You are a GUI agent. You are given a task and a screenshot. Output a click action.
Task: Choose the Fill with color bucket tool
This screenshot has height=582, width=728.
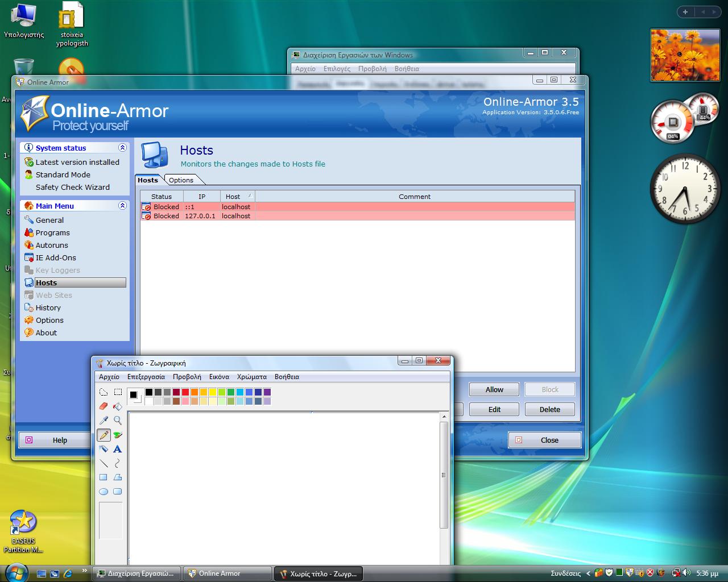[118, 406]
